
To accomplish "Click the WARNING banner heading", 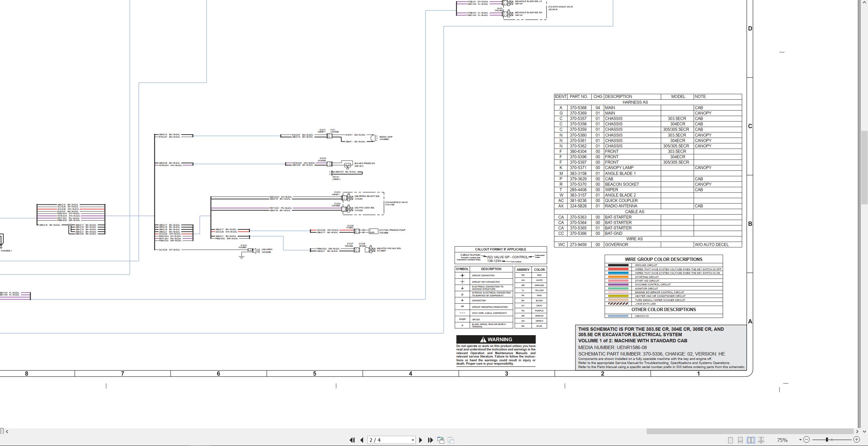I will pos(496,340).
